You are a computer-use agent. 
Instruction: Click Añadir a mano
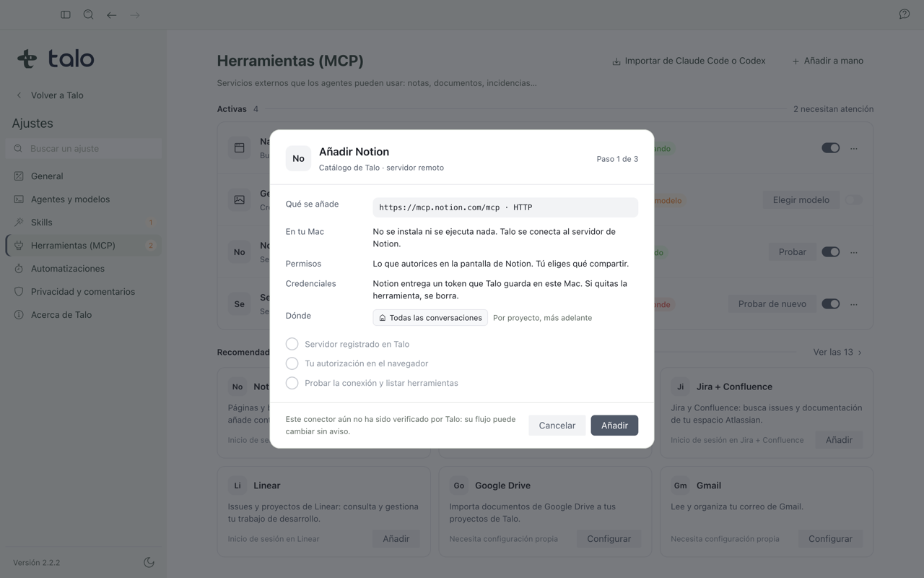tap(827, 61)
